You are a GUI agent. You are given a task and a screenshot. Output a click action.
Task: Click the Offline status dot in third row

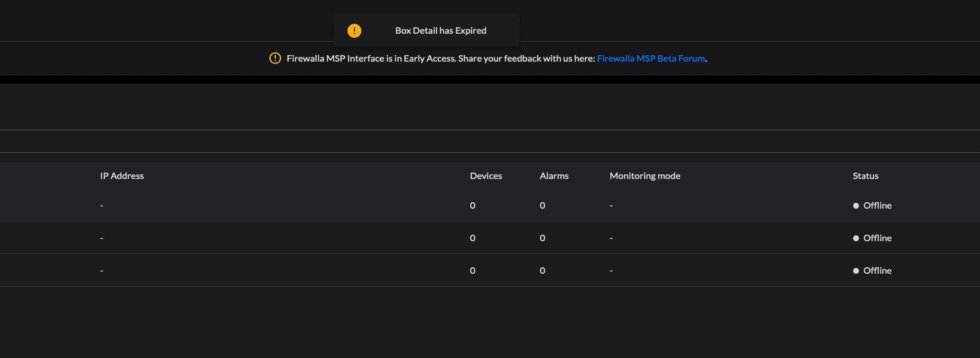(855, 271)
